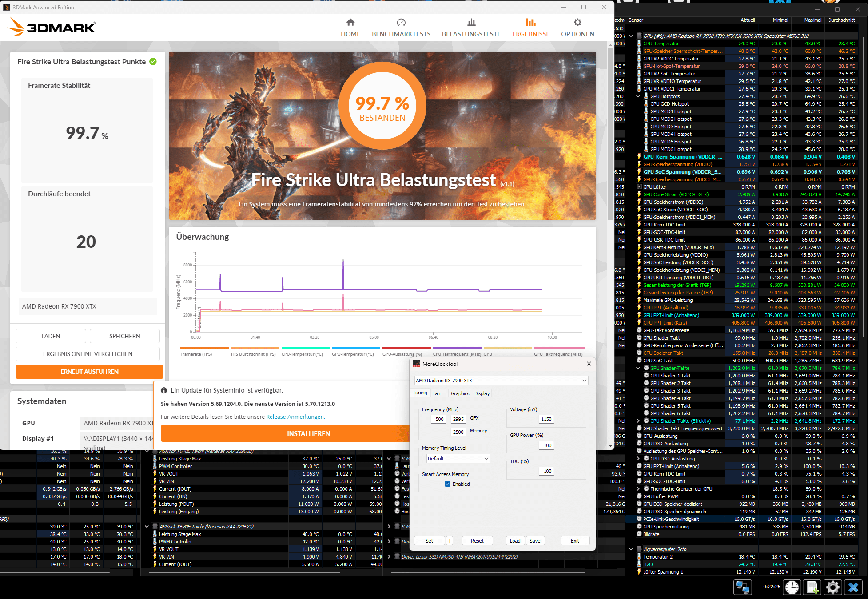Switch to Fan tab in MoreClockTool
Viewport: 868px width, 599px height.
[x=436, y=393]
